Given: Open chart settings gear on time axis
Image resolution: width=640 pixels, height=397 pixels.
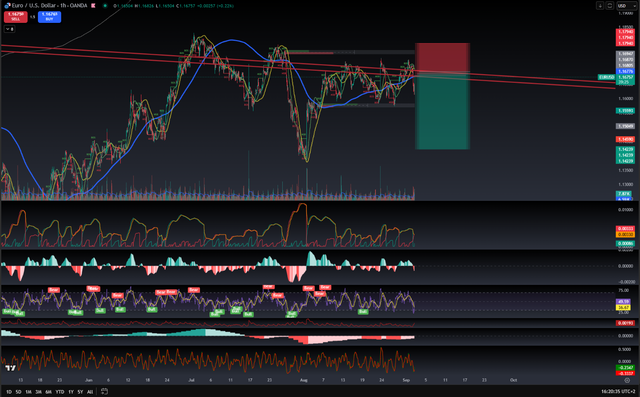Looking at the screenshot, I should [x=627, y=380].
